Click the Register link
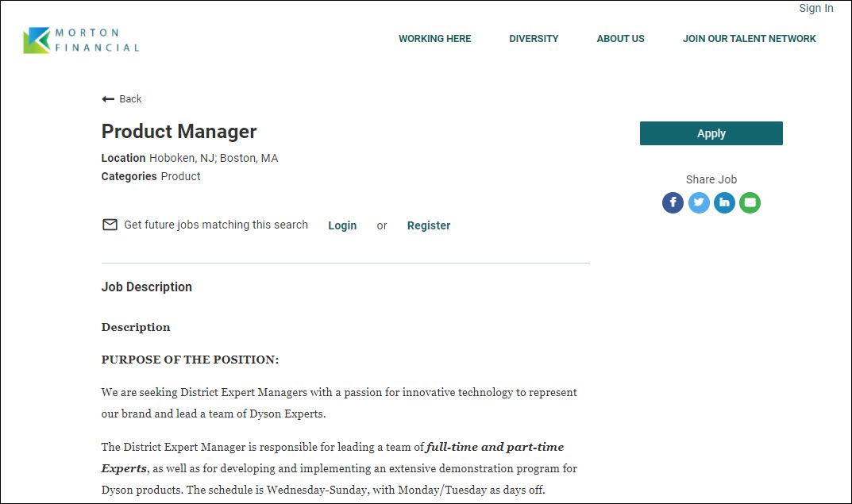The height and width of the screenshot is (504, 852). coord(429,225)
